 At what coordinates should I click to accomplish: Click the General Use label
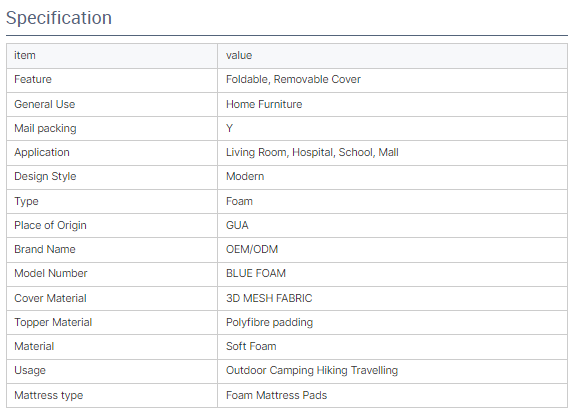[45, 104]
